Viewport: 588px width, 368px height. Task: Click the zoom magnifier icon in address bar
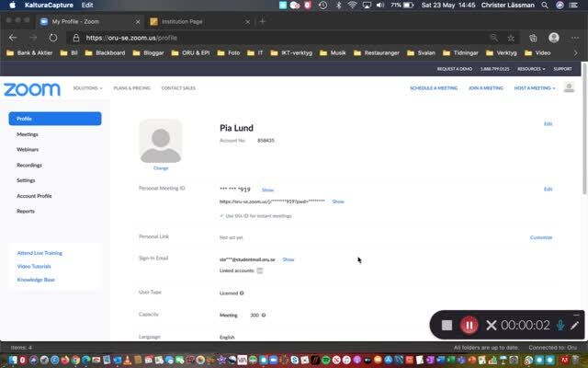point(494,38)
